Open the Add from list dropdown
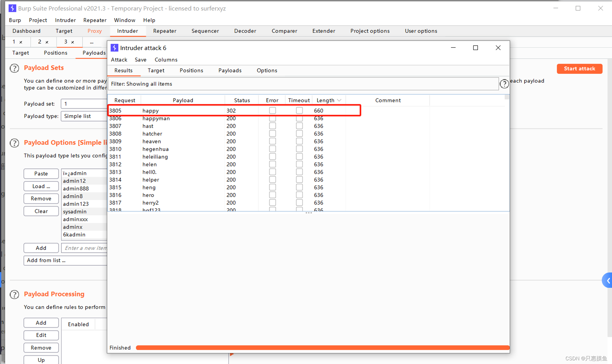612x364 pixels. pyautogui.click(x=65, y=260)
